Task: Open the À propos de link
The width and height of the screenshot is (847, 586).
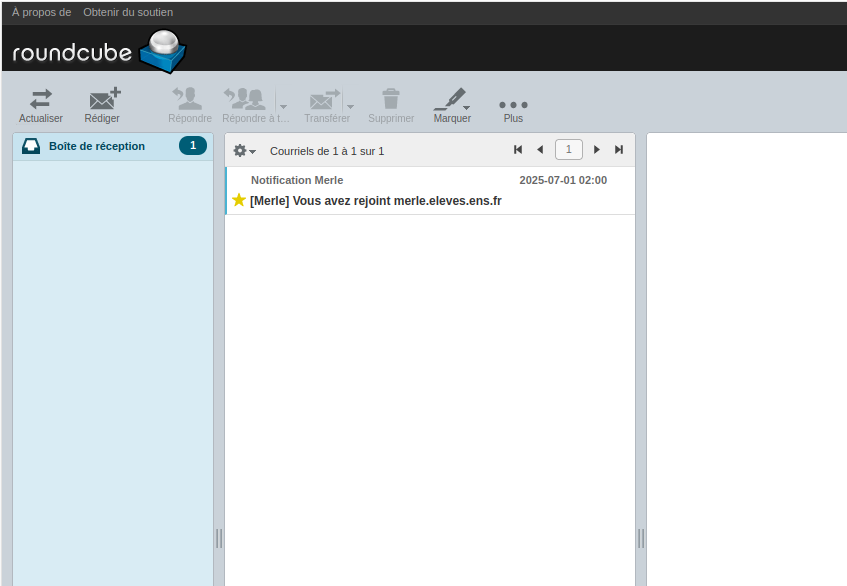Action: [41, 12]
